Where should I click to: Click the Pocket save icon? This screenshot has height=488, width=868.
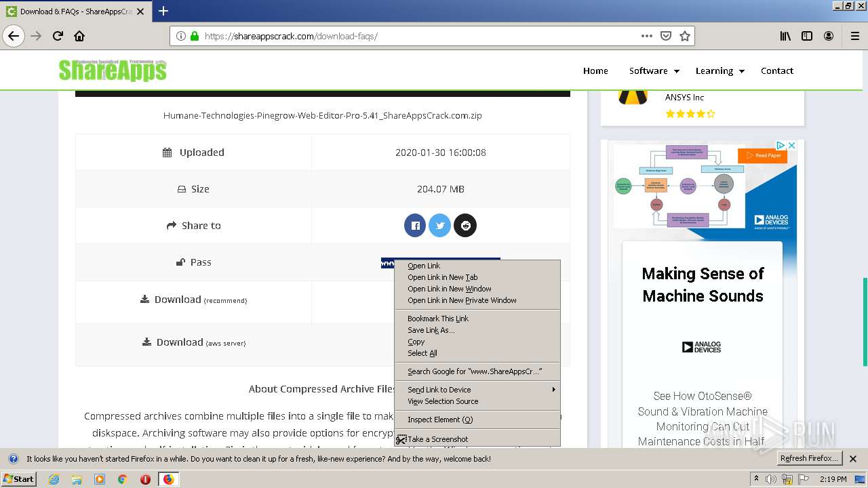point(666,36)
